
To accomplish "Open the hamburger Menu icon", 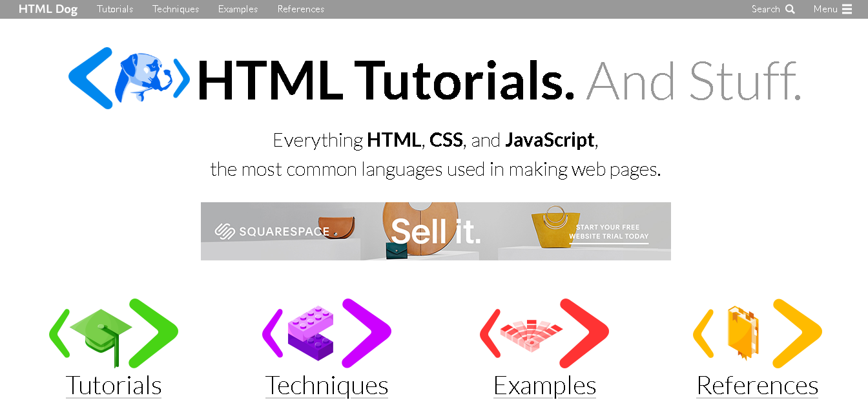I will pyautogui.click(x=847, y=8).
